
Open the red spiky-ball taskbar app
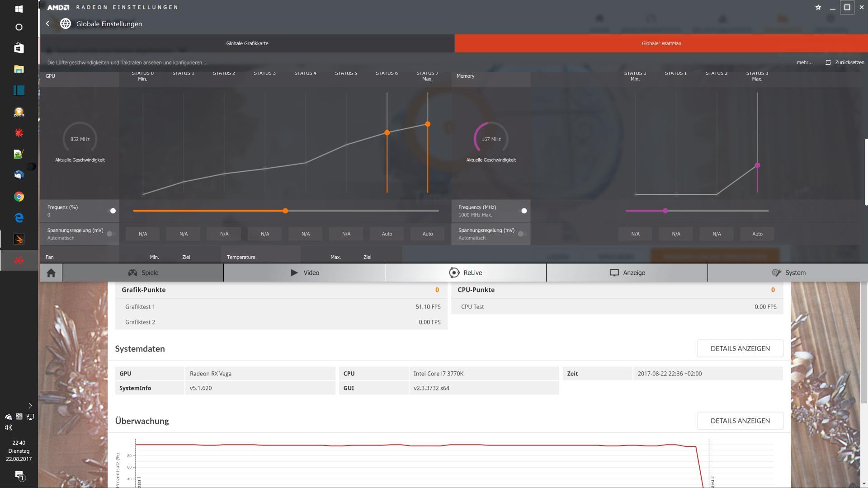click(19, 133)
